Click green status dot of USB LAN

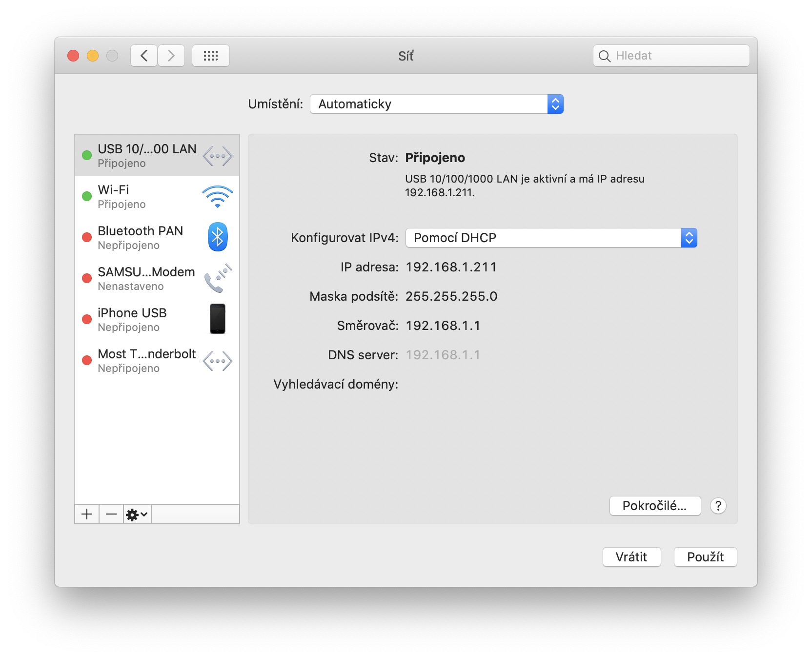tap(87, 155)
